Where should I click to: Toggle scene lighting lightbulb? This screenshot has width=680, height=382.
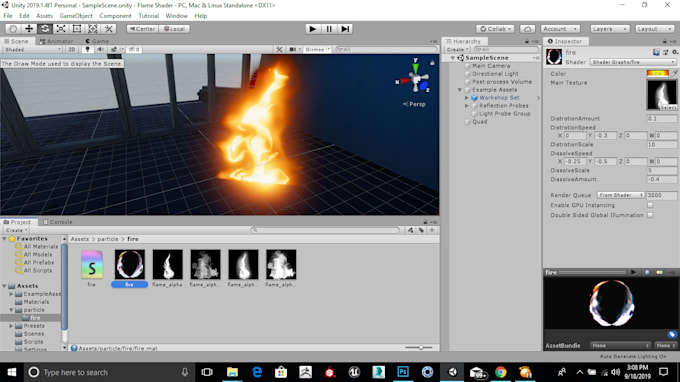pyautogui.click(x=87, y=49)
